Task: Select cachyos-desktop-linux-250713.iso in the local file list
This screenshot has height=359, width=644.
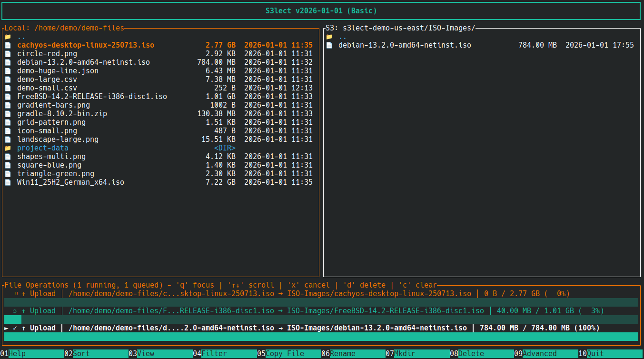Action: click(x=86, y=45)
